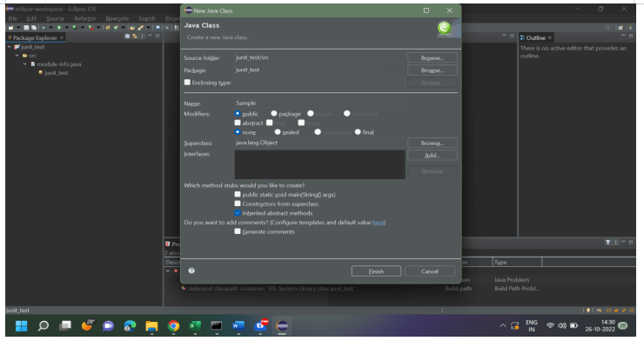Click the Eclipse icon in the taskbar
This screenshot has width=644, height=341.
pos(282,326)
